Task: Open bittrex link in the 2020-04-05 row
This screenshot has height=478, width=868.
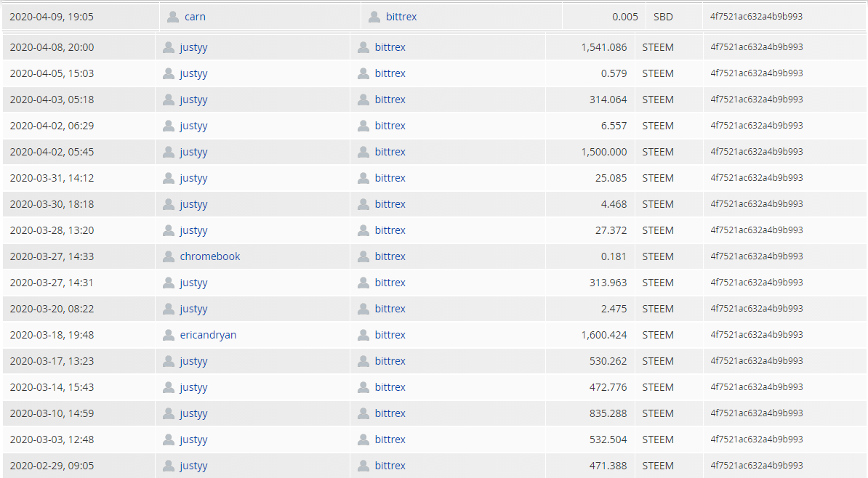Action: click(390, 73)
